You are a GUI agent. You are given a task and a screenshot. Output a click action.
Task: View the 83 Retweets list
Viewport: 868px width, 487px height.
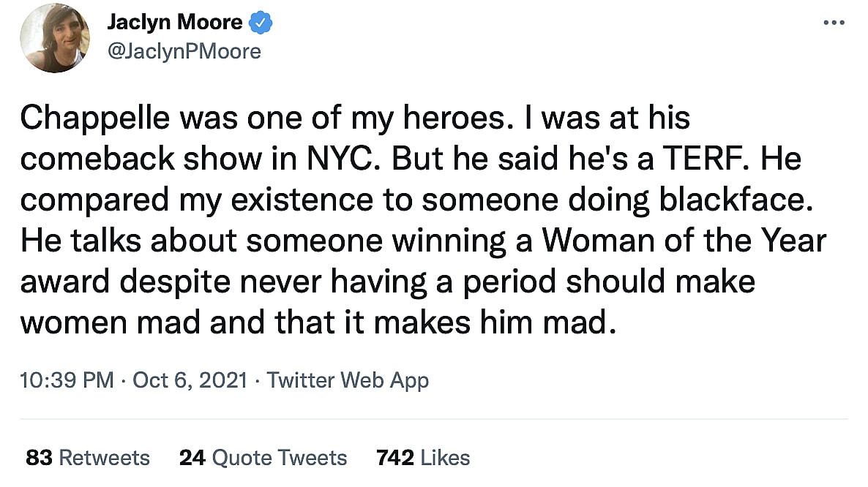[88, 458]
